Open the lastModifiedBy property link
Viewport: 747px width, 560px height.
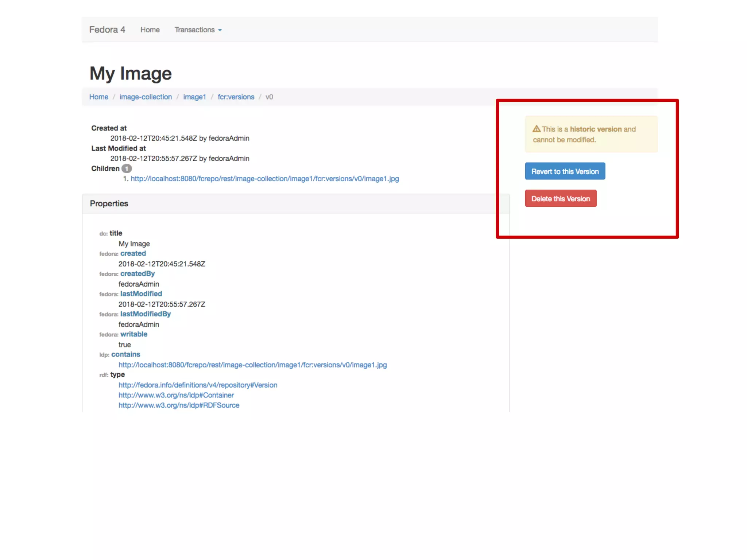(145, 314)
